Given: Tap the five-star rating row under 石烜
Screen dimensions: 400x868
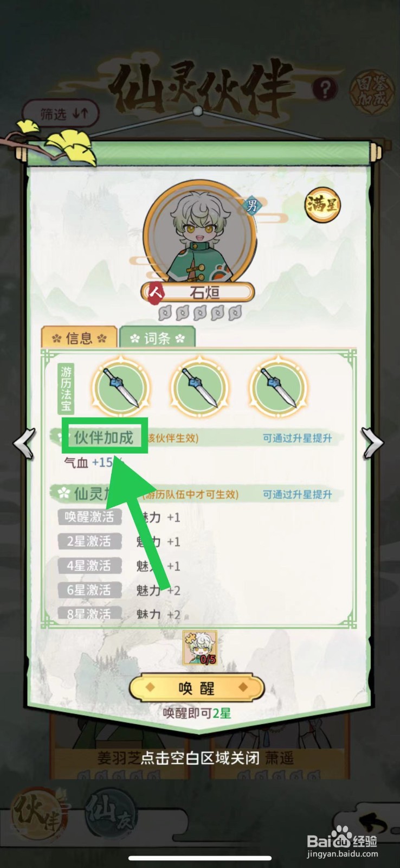Looking at the screenshot, I should pos(200,312).
